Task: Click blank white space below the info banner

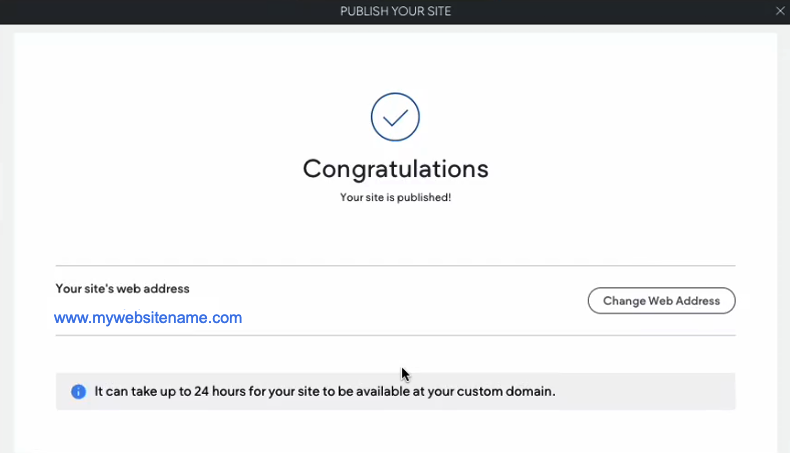Action: (x=396, y=431)
